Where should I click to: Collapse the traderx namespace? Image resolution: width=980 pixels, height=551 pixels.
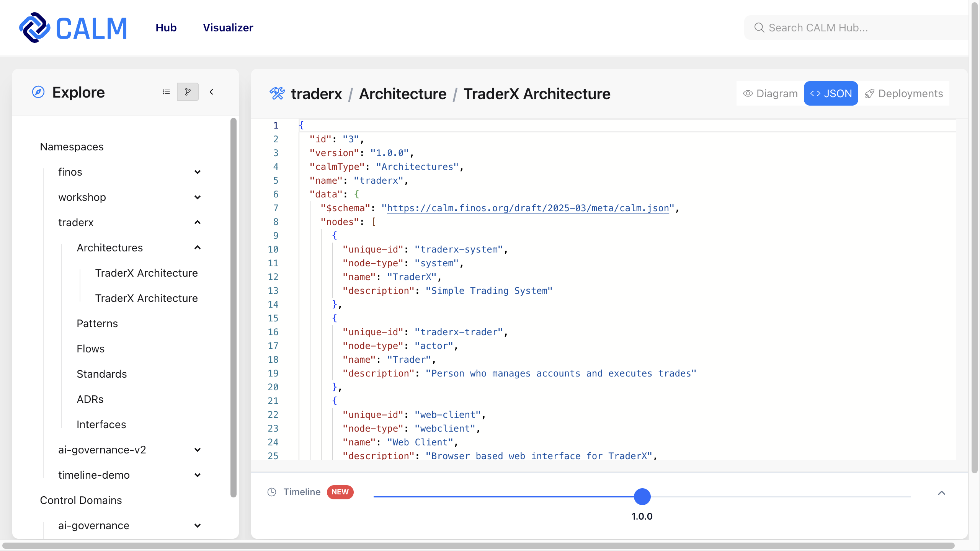[198, 223]
